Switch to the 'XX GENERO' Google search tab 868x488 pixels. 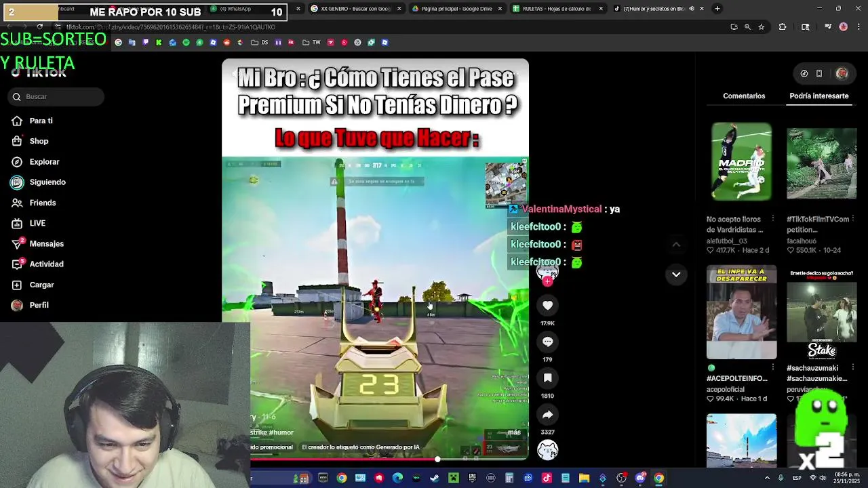pos(355,9)
